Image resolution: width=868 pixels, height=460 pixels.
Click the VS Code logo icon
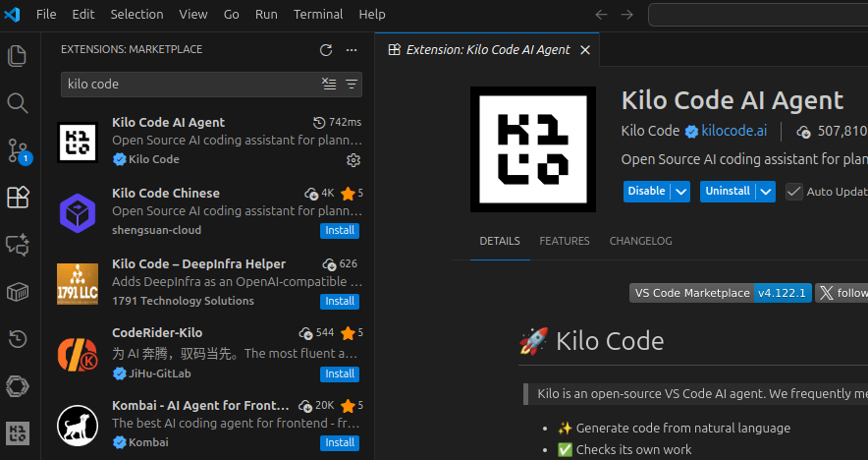coord(12,15)
